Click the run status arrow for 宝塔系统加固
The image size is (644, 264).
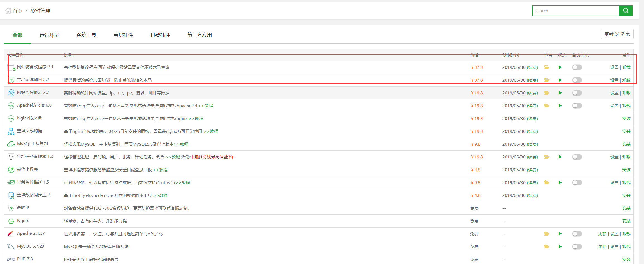[560, 80]
